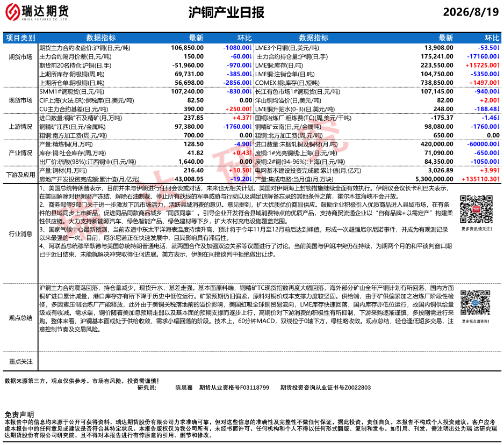504x445 pixels.
Task: Click value 650.00 for 粗铜北方加工费
Action: click(443, 135)
